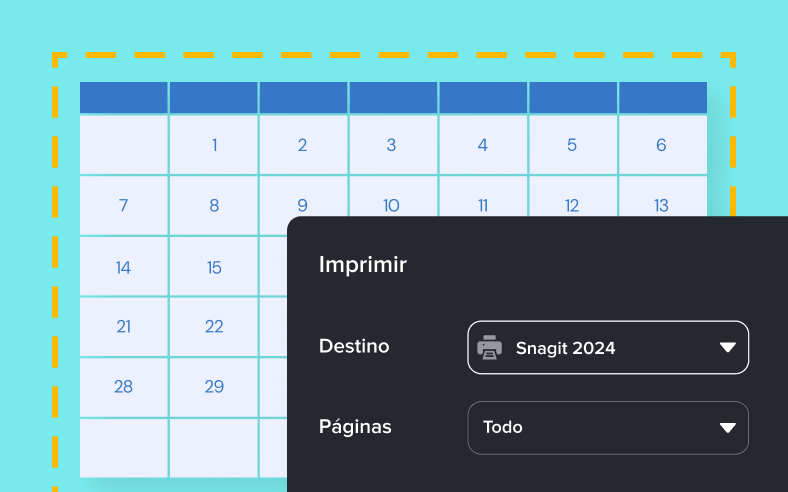The width and height of the screenshot is (788, 492).
Task: Select calendar day 8
Action: pyautogui.click(x=214, y=206)
